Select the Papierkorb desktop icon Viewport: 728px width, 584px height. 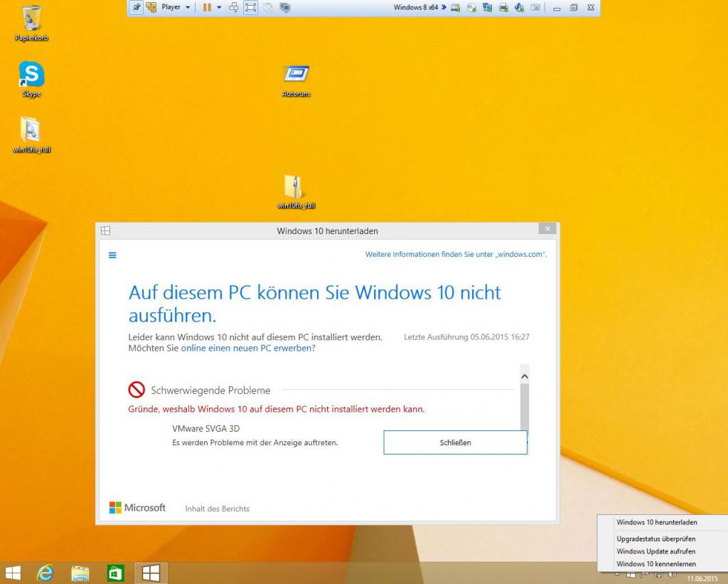31,23
